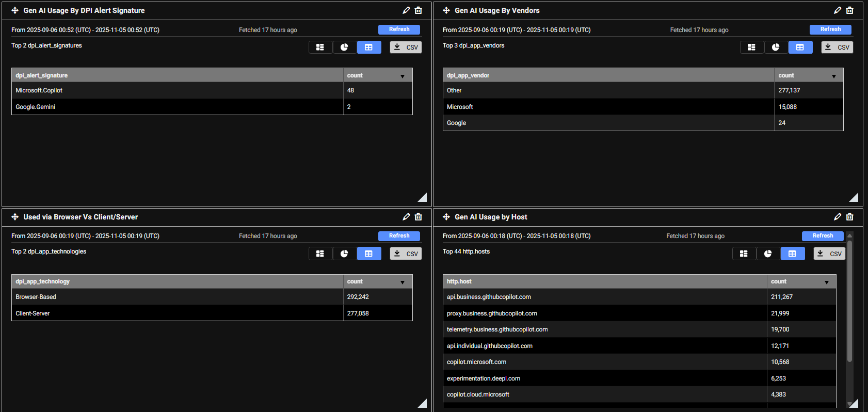Edit the Gen AI Usage by Host panel
The image size is (868, 412).
click(x=838, y=217)
